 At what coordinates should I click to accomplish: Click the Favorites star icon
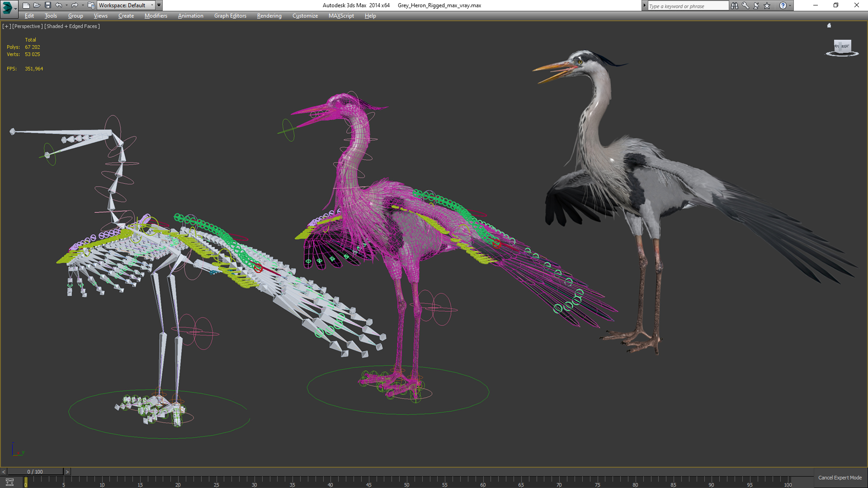point(767,5)
